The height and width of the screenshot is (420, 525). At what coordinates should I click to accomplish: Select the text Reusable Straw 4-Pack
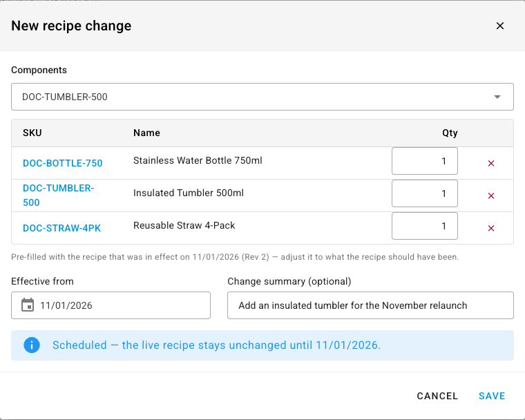click(x=184, y=225)
